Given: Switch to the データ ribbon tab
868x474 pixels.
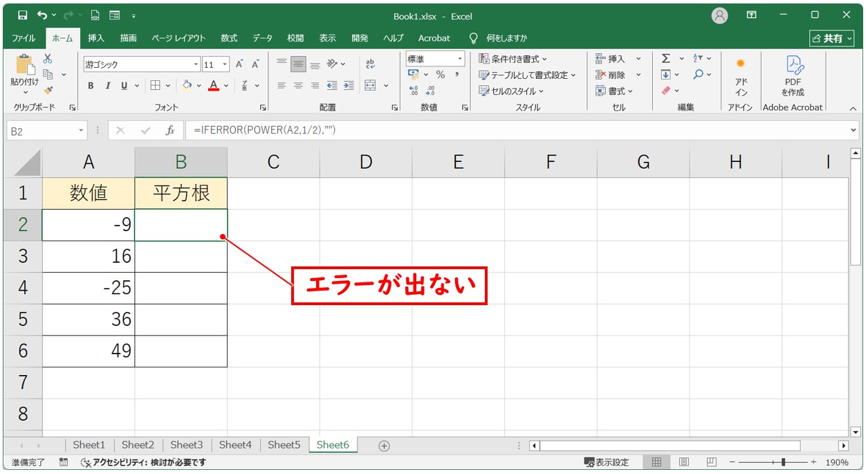Looking at the screenshot, I should coord(261,39).
